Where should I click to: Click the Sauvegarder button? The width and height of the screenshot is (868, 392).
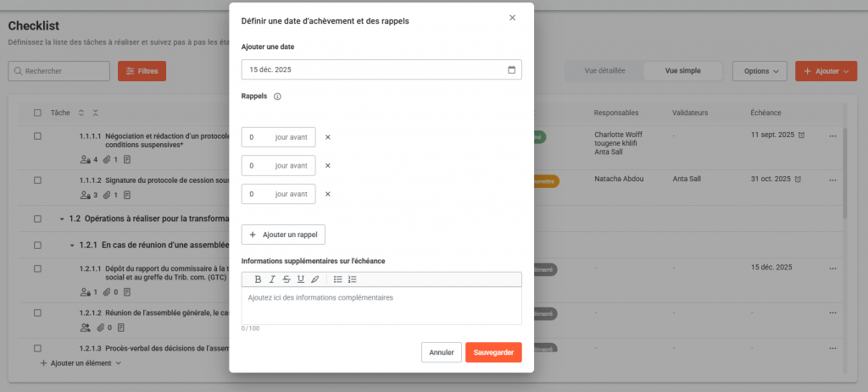point(493,352)
